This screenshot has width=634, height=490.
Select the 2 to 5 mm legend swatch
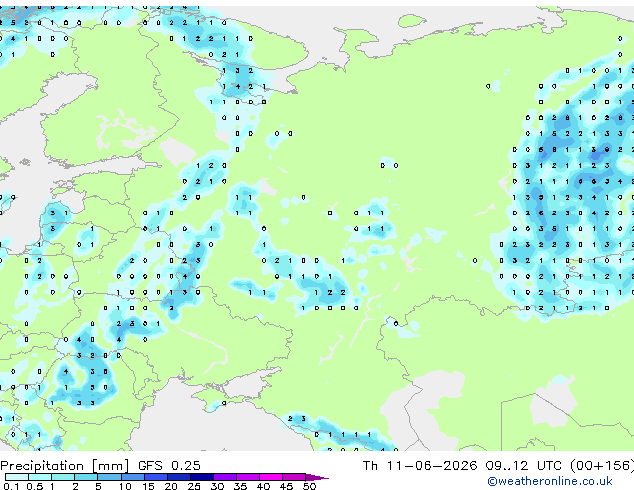click(x=86, y=477)
